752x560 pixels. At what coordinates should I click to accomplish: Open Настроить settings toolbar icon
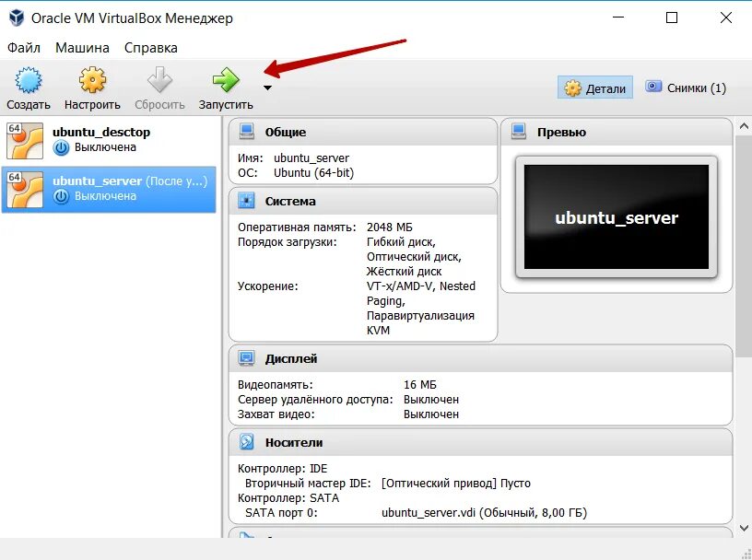[92, 79]
